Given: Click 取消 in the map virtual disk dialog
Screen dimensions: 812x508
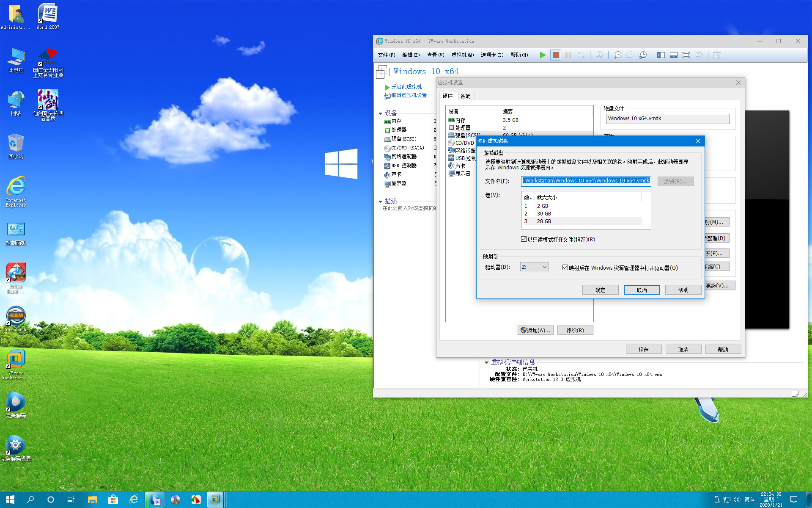Looking at the screenshot, I should click(x=642, y=290).
